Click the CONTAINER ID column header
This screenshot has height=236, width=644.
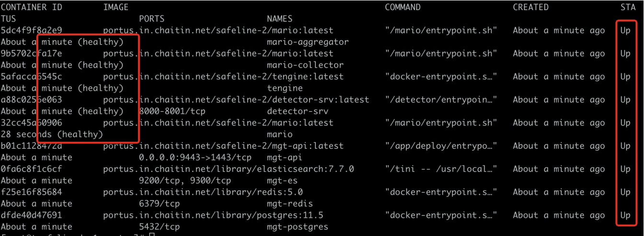(x=31, y=7)
